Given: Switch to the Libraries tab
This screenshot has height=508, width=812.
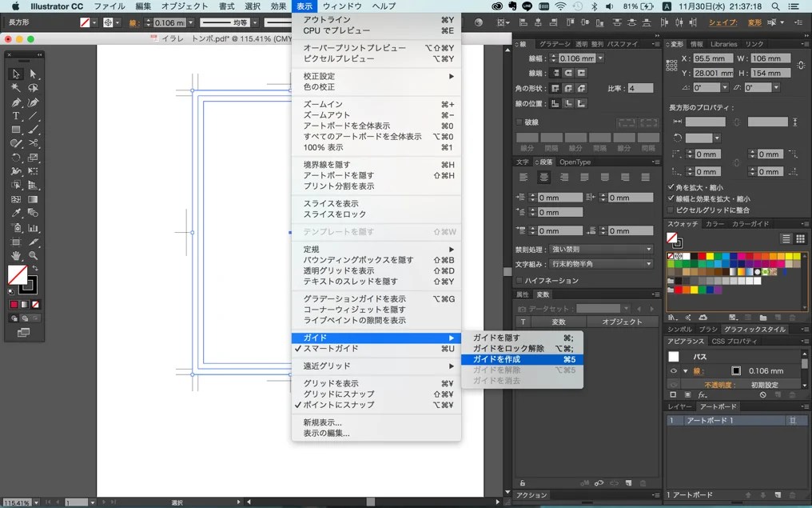Looking at the screenshot, I should click(x=723, y=44).
